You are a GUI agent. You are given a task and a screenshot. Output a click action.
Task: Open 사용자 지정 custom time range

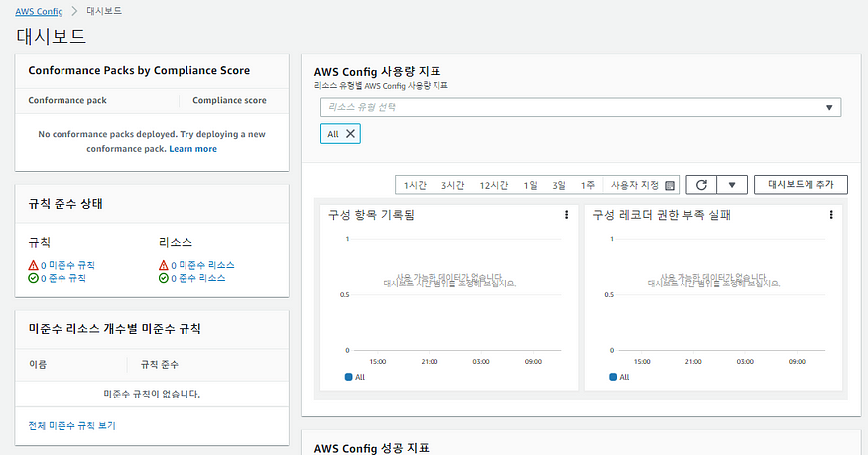635,185
